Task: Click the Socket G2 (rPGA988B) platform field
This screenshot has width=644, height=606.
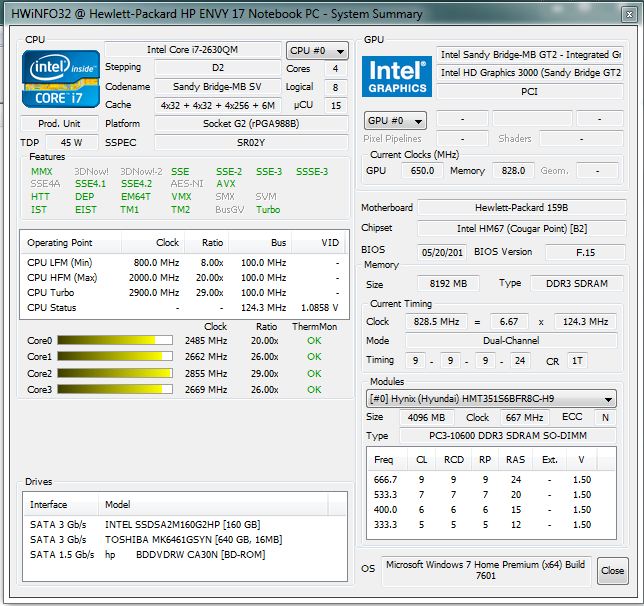Action: tap(251, 124)
